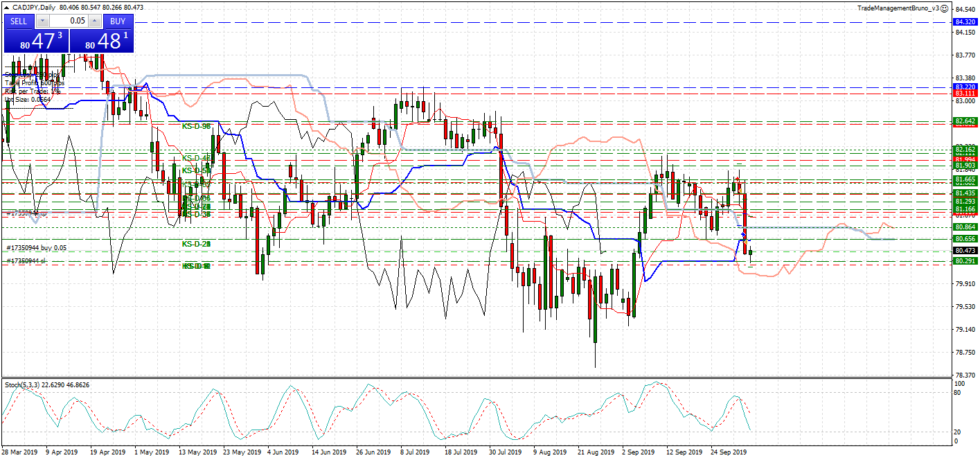The height and width of the screenshot is (460, 980).
Task: Click the expert advisor smiley face icon
Action: pos(944,8)
